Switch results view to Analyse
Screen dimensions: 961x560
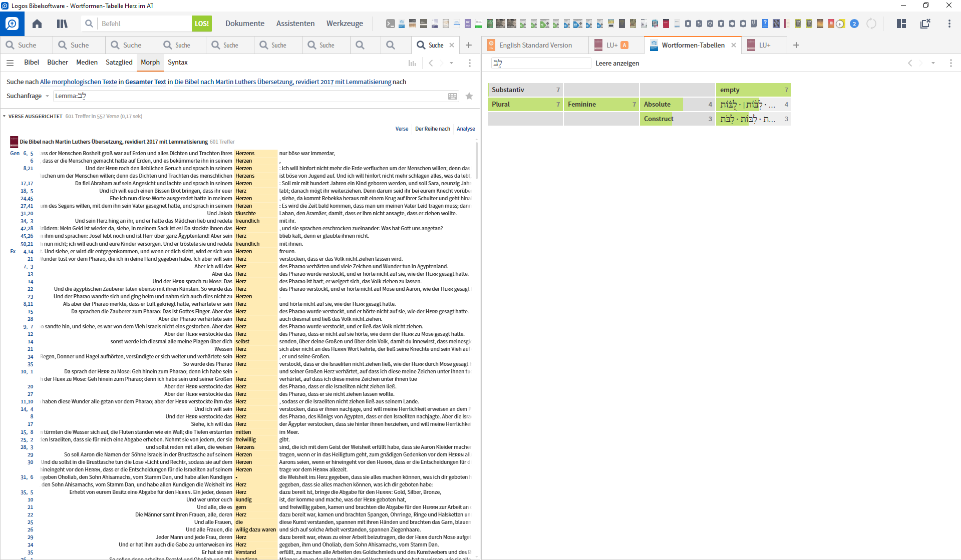pos(466,129)
